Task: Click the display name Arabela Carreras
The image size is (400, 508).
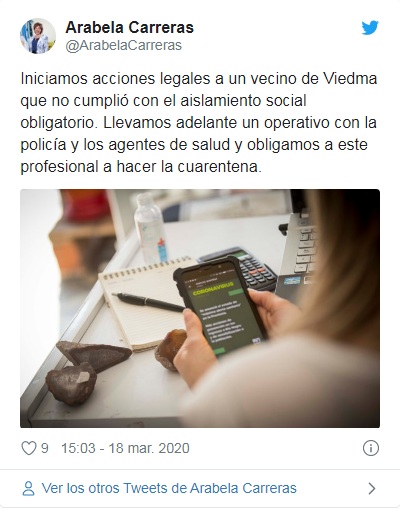Action: (x=129, y=27)
